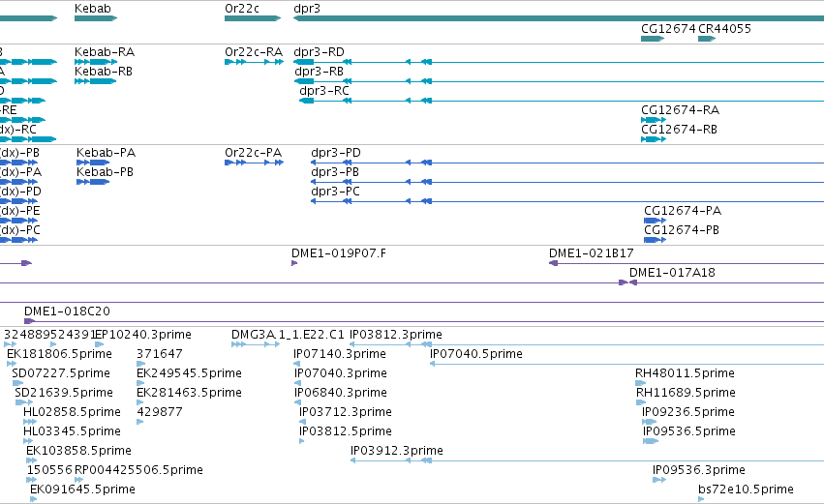Choose the dpr3-RC transcript label
The width and height of the screenshot is (824, 504).
click(324, 91)
